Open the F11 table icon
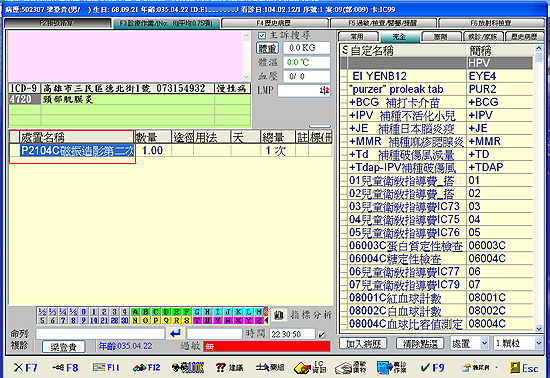Viewport: 550px width, 378px height. pyautogui.click(x=99, y=367)
